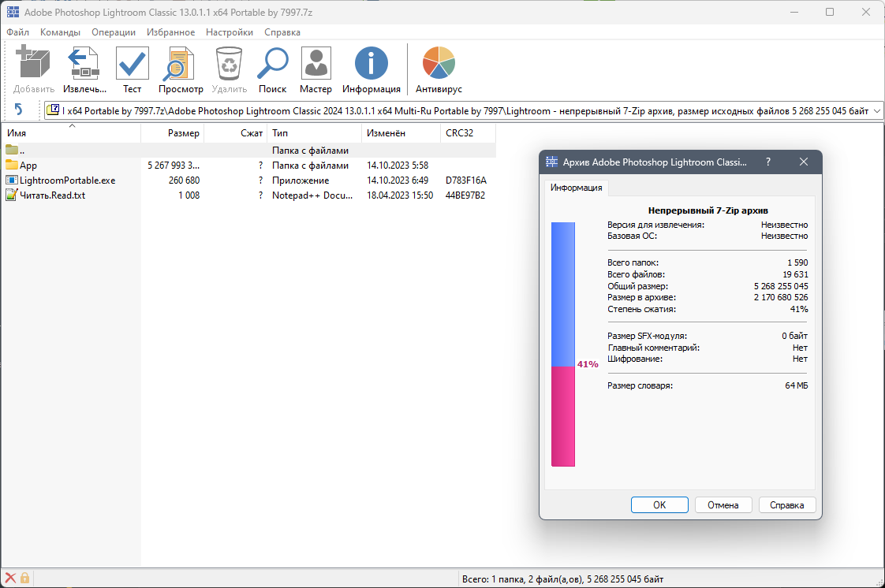This screenshot has height=588, width=885.
Task: Open the App folder
Action: [24, 165]
